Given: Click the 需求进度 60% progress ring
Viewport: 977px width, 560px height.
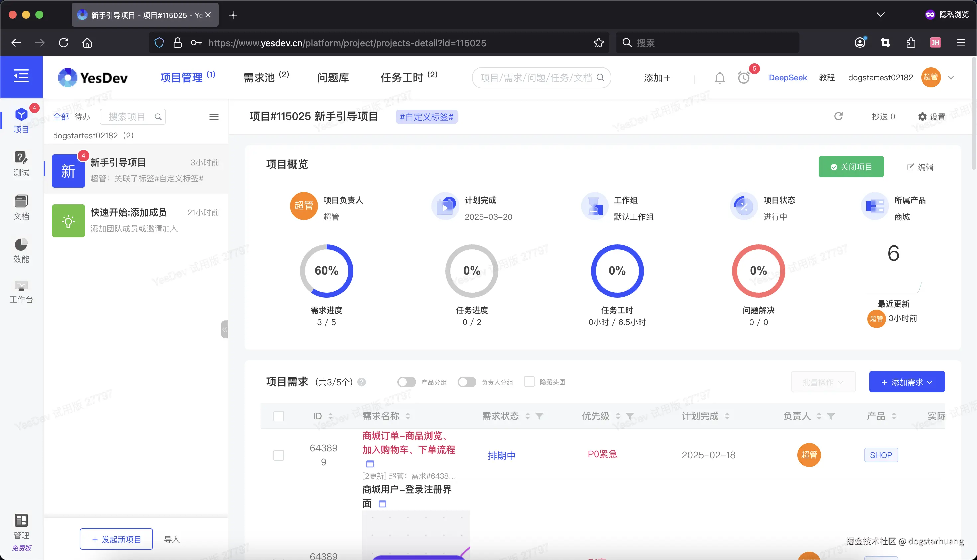Looking at the screenshot, I should (x=327, y=270).
